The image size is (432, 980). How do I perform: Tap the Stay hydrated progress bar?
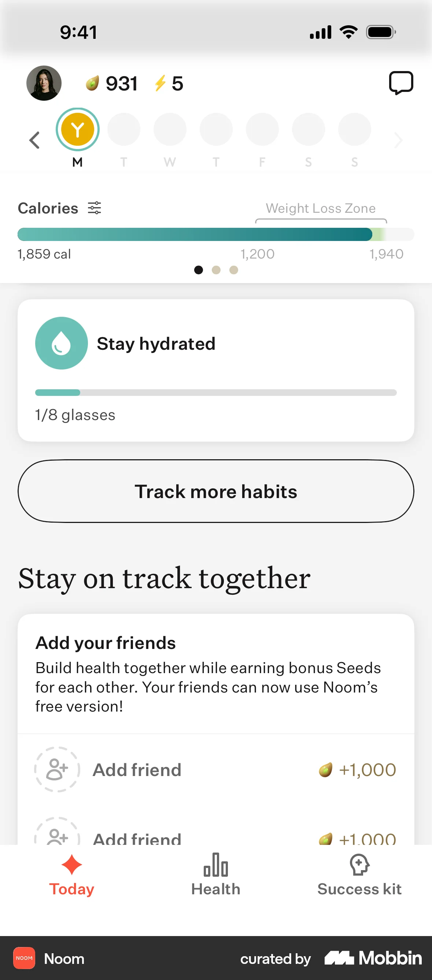[216, 393]
